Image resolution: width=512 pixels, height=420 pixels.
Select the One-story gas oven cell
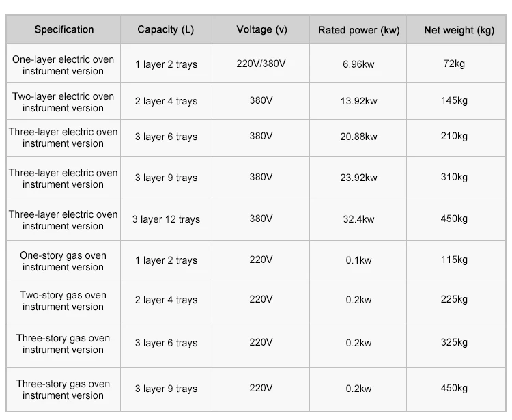tap(63, 261)
